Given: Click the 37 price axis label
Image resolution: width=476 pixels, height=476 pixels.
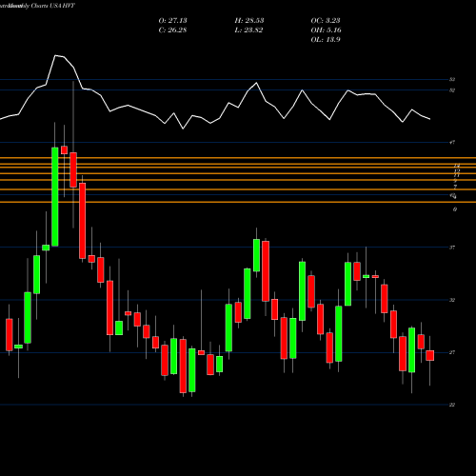Looking at the screenshot, I should pyautogui.click(x=452, y=248).
